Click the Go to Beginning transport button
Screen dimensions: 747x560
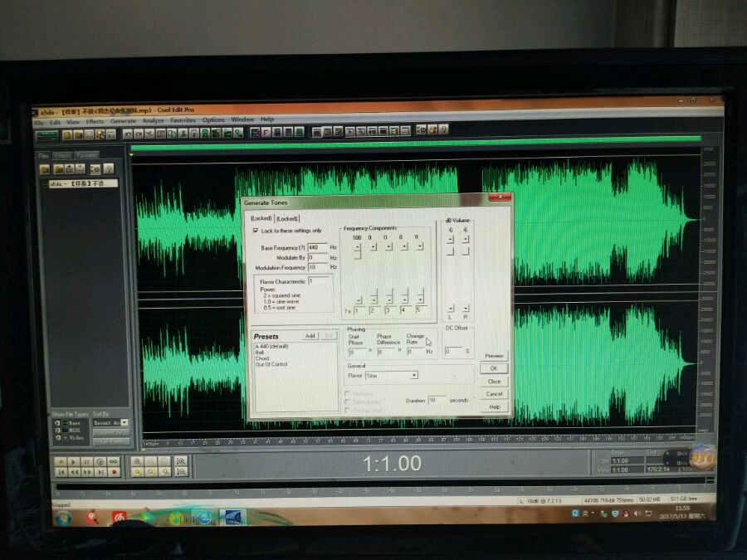pyautogui.click(x=61, y=472)
